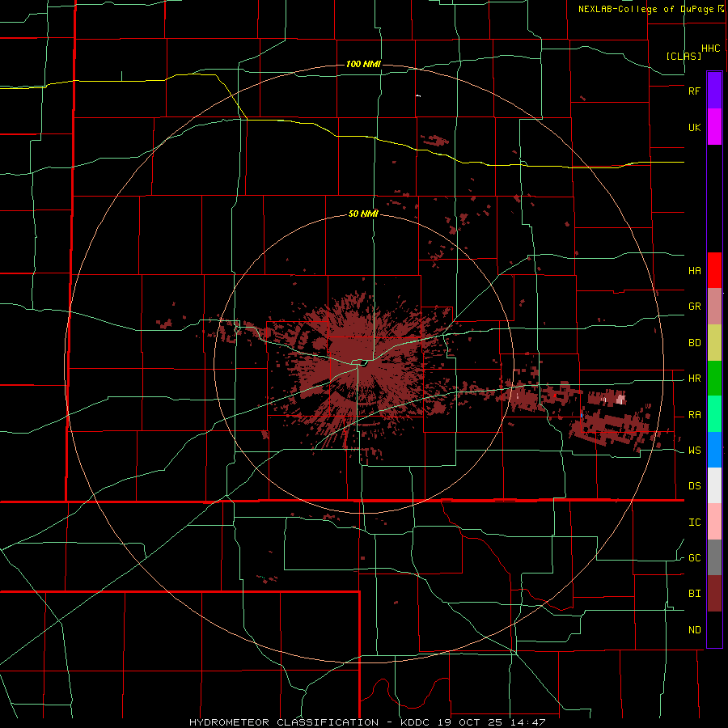Pick the light pink IC legend swatch
Screen dimensions: 728x728
coord(714,522)
